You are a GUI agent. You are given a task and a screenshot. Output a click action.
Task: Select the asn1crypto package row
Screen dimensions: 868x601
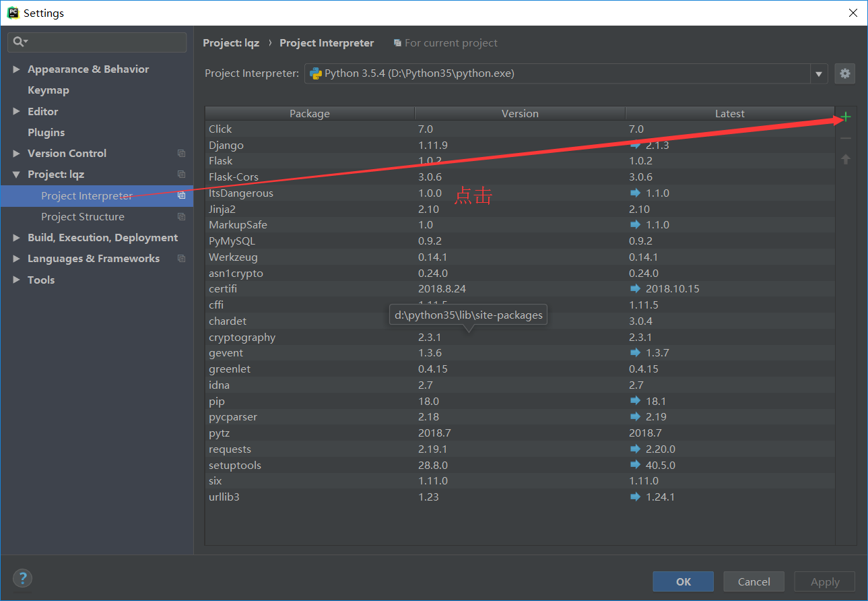(520, 273)
